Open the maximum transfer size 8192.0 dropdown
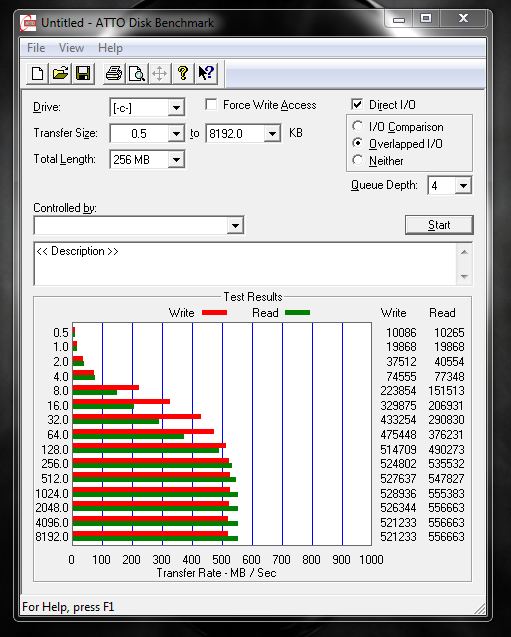Image resolution: width=511 pixels, height=637 pixels. (272, 133)
